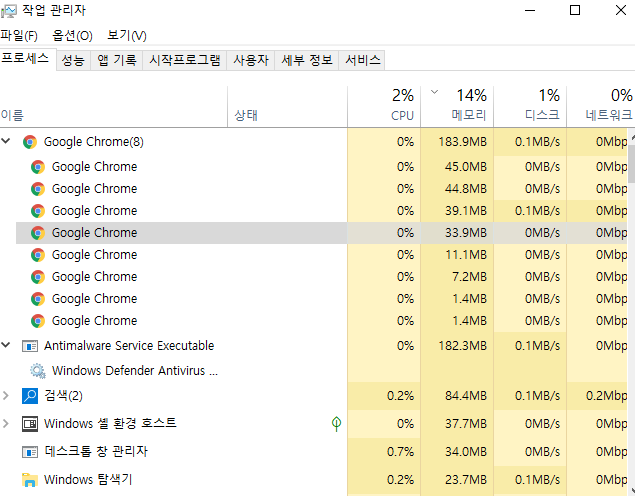Expand the 검색(2) process group
The height and width of the screenshot is (496, 635).
click(7, 396)
